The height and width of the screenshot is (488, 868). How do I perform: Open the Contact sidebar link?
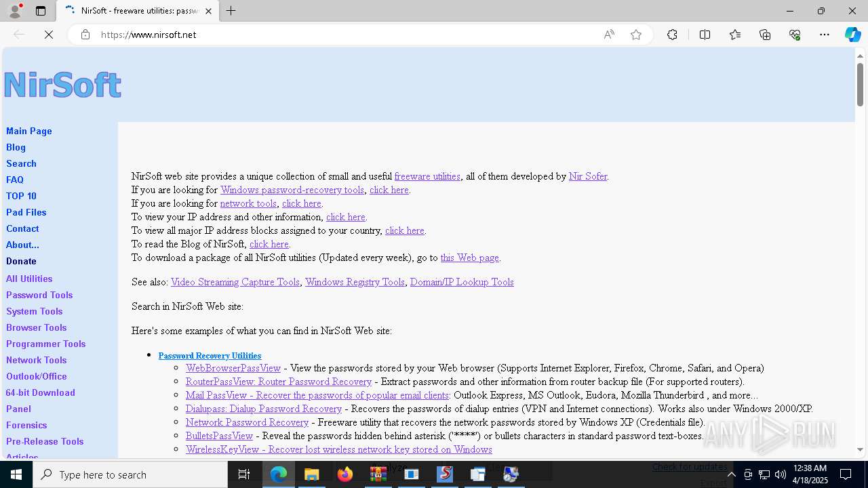22,228
